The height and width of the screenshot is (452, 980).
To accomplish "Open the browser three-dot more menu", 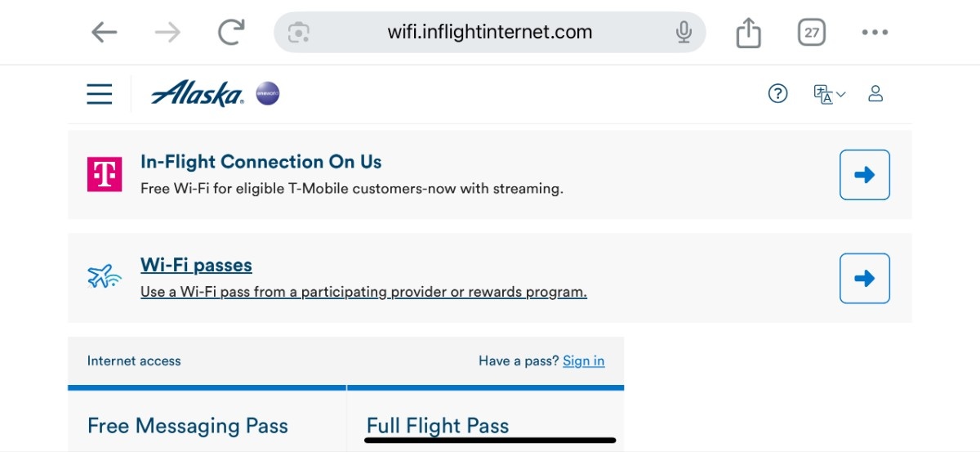I will point(875,33).
